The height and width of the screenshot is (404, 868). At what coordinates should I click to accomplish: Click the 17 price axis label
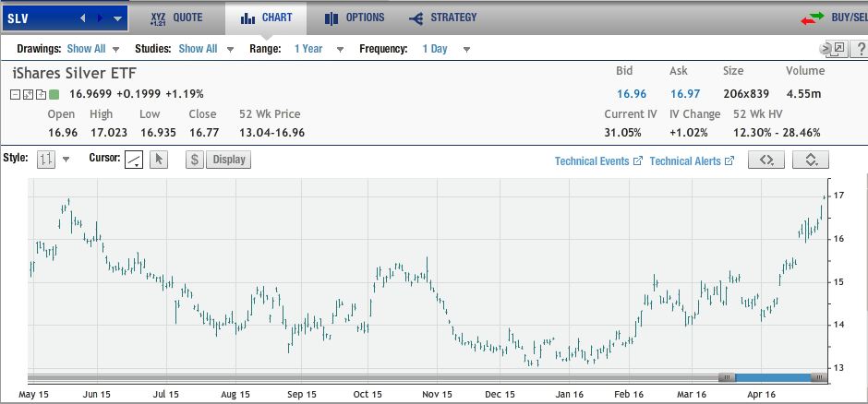click(x=838, y=196)
